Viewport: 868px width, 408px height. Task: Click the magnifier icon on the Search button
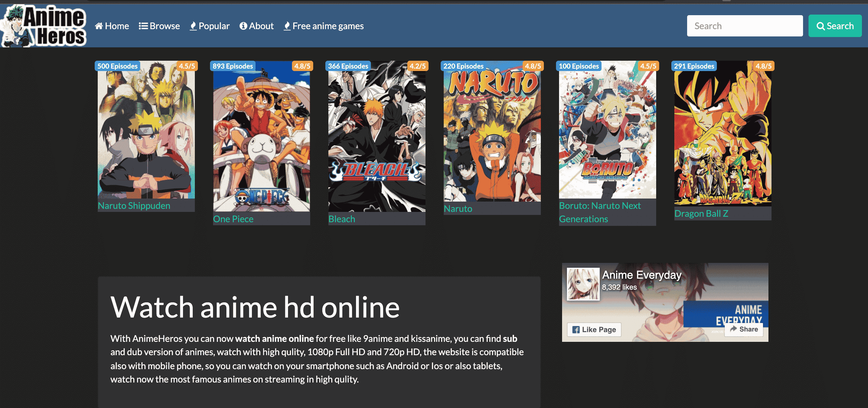click(x=821, y=25)
